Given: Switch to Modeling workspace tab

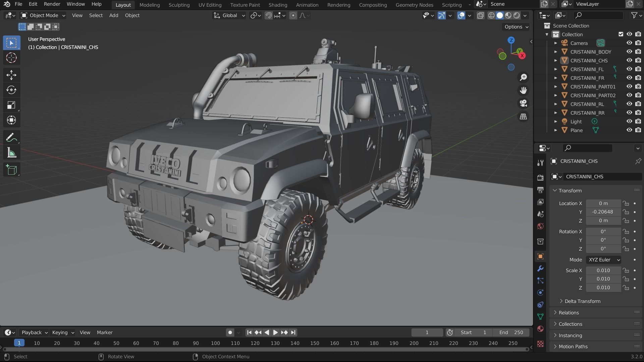Looking at the screenshot, I should [x=150, y=5].
